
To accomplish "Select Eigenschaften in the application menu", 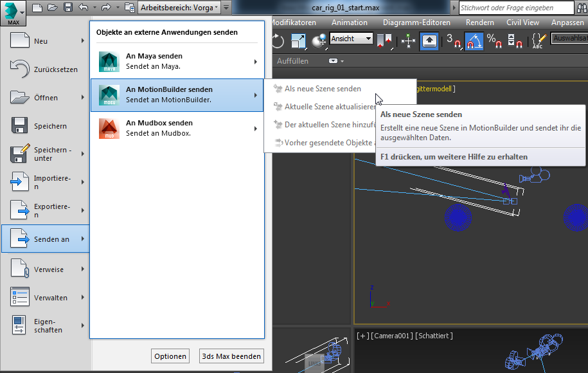I will point(46,325).
